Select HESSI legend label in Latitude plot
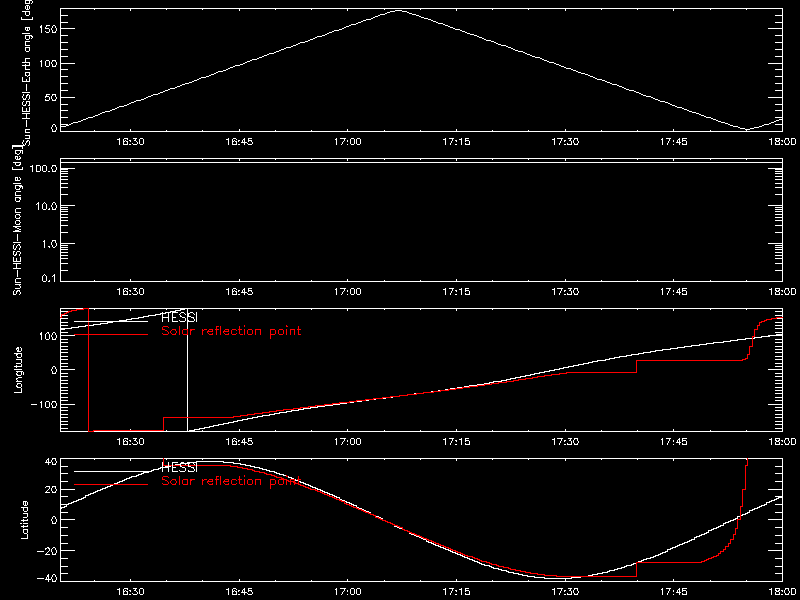800x600 pixels. [x=179, y=468]
